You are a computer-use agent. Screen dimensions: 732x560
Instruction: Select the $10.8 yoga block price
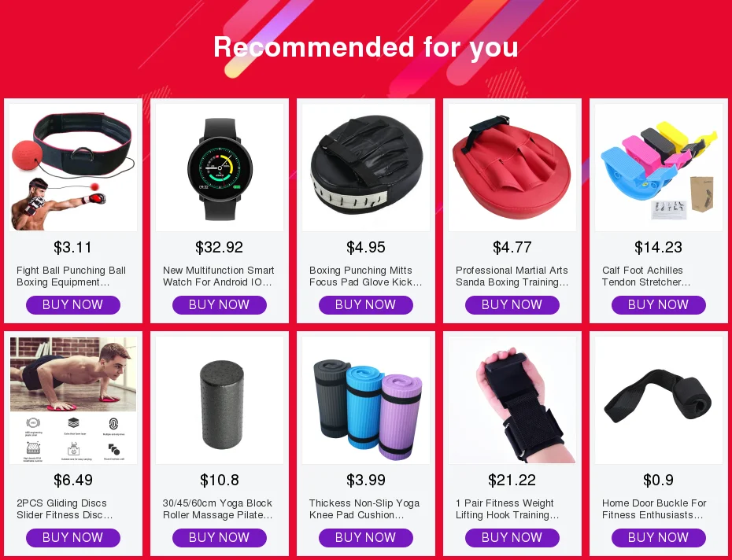pos(220,480)
